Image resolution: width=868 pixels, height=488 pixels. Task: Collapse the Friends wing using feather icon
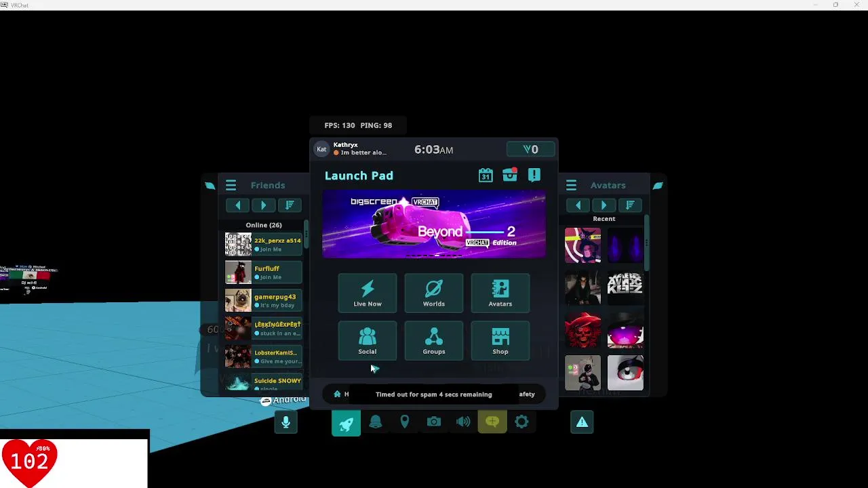(x=210, y=185)
